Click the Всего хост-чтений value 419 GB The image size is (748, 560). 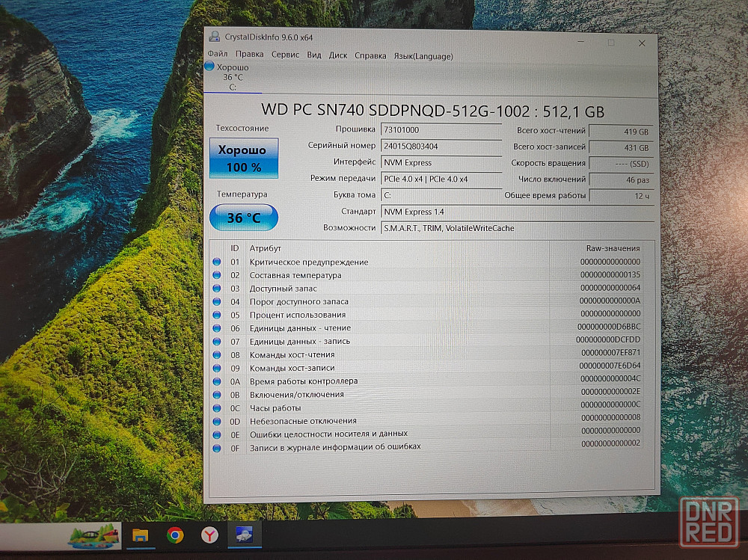[620, 132]
